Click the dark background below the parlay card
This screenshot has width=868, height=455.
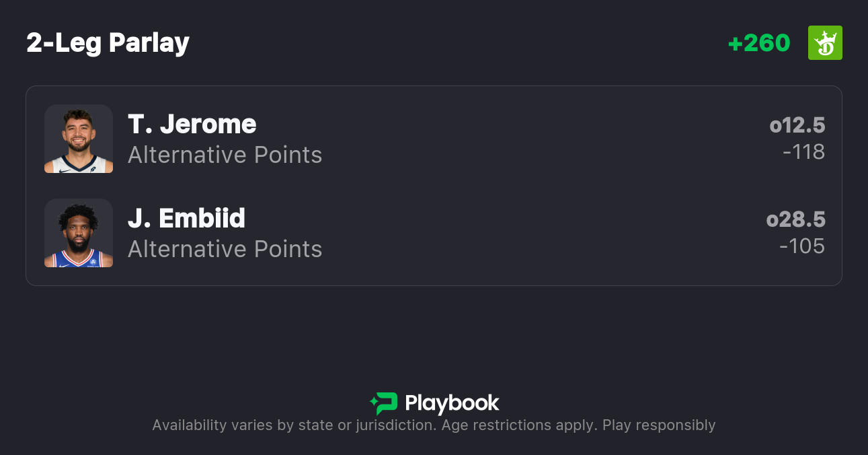point(434,337)
